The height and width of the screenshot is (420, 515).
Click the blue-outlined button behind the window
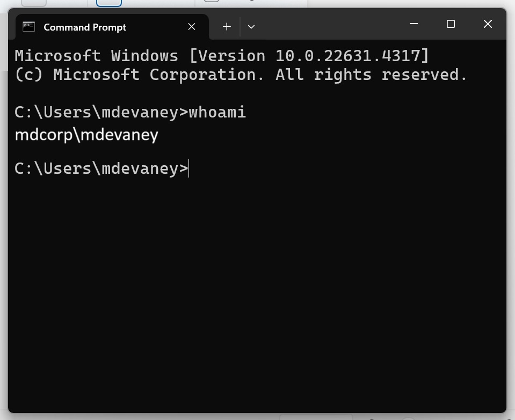[x=109, y=3]
